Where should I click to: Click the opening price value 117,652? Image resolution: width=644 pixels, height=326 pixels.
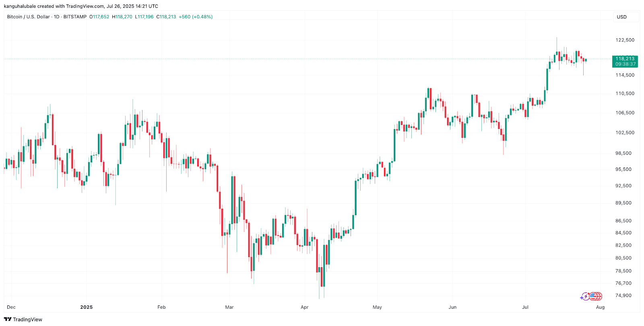click(x=101, y=17)
